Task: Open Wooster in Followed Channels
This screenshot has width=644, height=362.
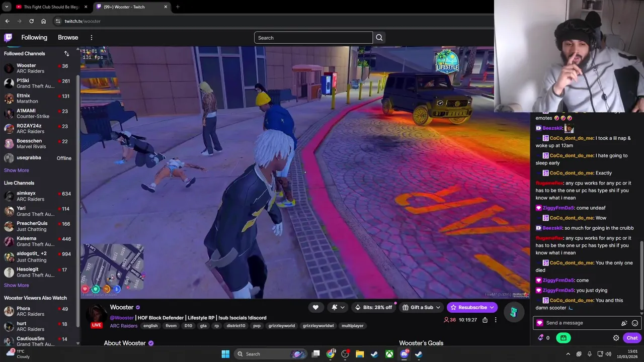Action: coord(38,68)
